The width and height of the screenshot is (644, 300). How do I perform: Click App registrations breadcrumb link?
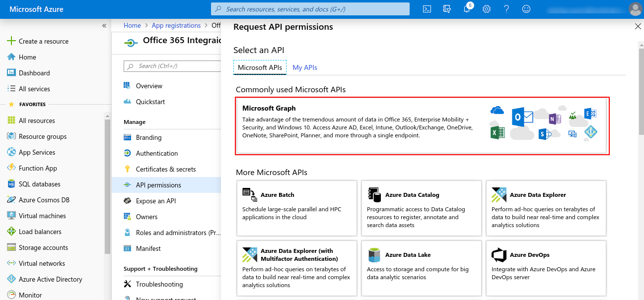(x=176, y=26)
